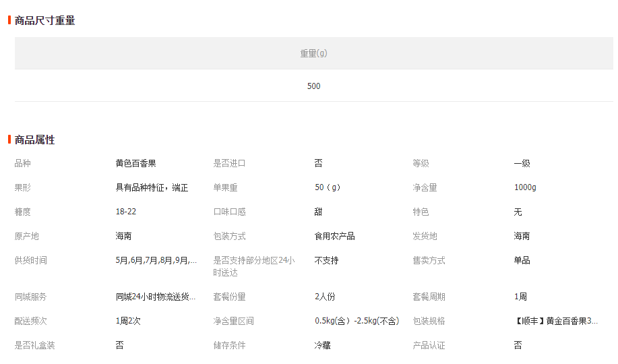Select the 净含量 value 1000g
This screenshot has height=364, width=618.
coord(525,188)
